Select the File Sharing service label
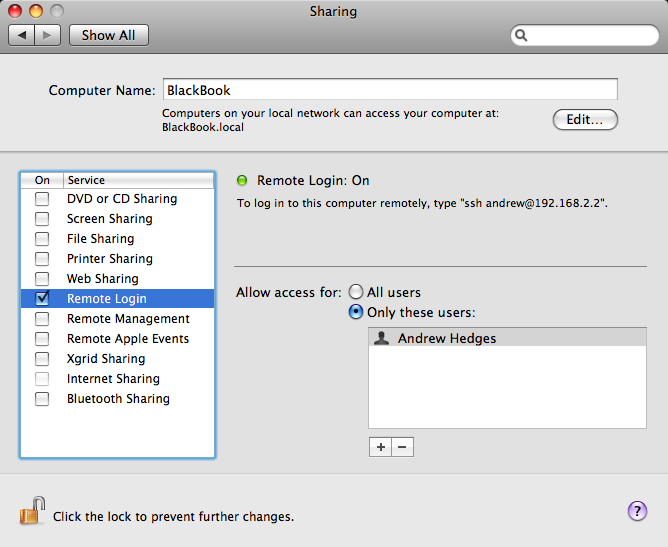 pyautogui.click(x=101, y=239)
